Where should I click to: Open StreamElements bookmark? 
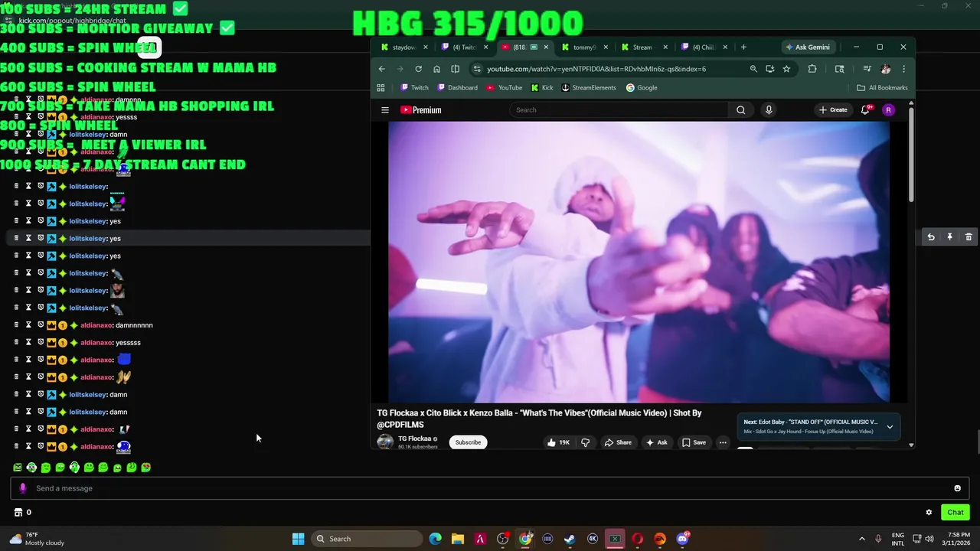[x=588, y=88]
